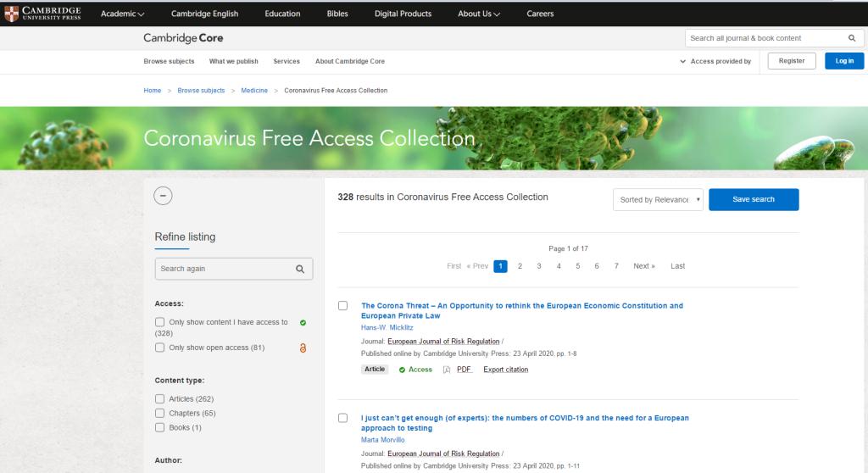Check the Articles content type filter
This screenshot has height=473, width=868.
(x=160, y=398)
